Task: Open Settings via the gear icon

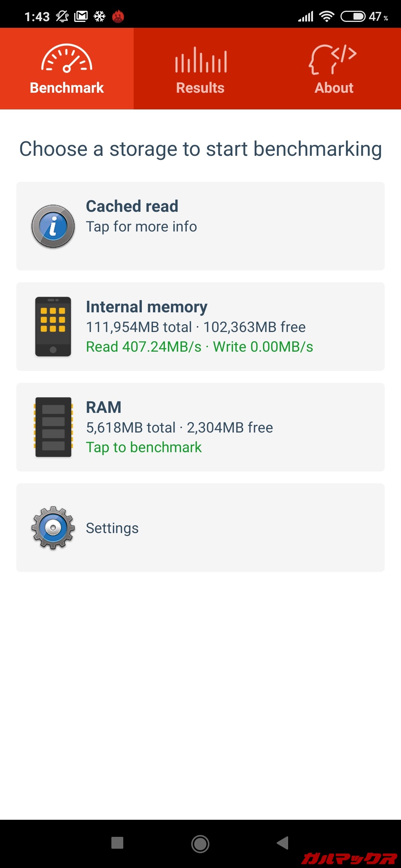Action: coord(52,527)
